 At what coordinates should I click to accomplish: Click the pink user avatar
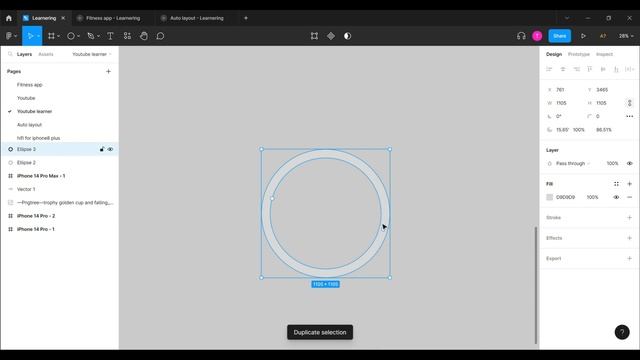(537, 36)
